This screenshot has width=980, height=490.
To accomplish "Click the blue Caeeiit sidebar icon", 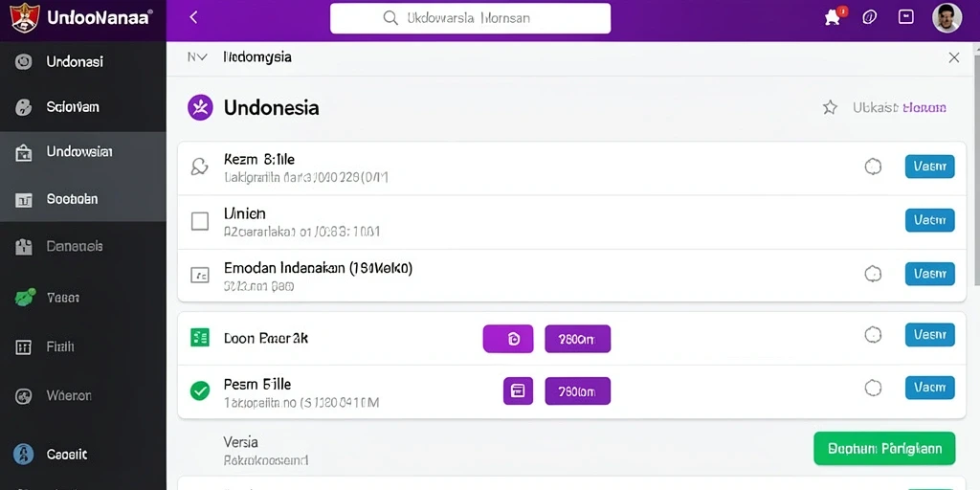I will (x=23, y=455).
